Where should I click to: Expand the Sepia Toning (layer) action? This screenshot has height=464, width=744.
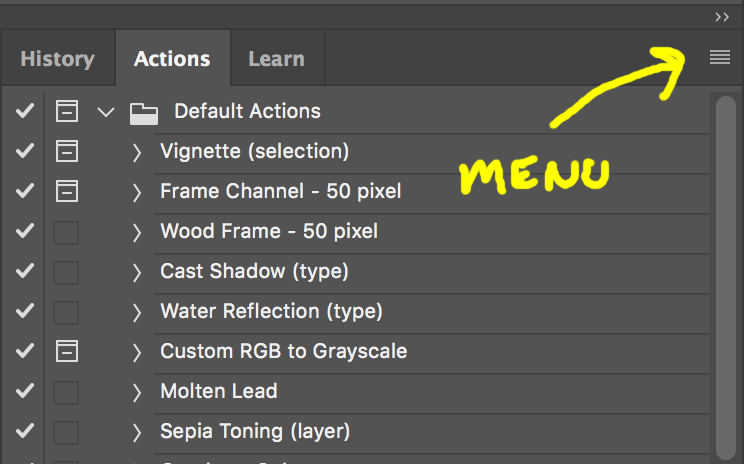click(x=137, y=432)
